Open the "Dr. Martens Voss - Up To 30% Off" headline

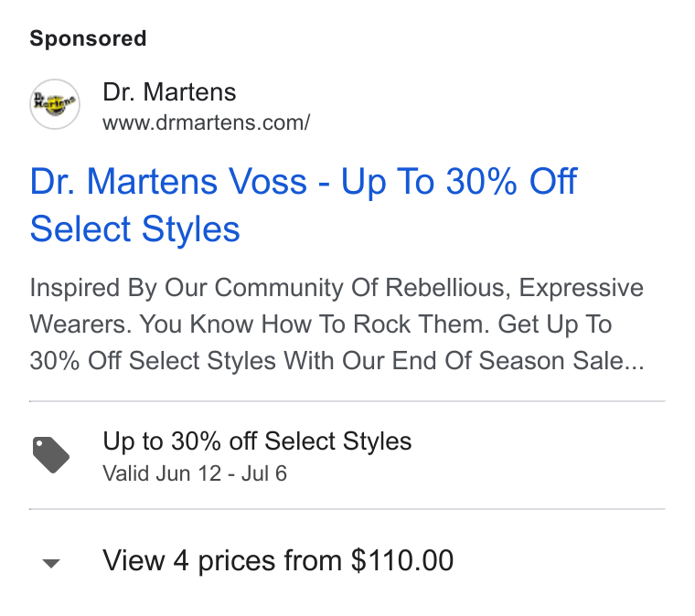point(304,181)
